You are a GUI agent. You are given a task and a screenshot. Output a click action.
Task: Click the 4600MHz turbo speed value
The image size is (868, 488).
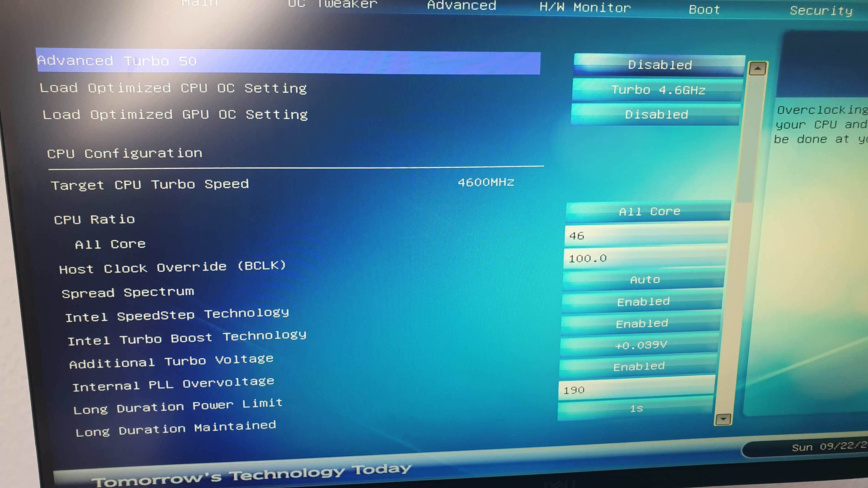point(486,182)
